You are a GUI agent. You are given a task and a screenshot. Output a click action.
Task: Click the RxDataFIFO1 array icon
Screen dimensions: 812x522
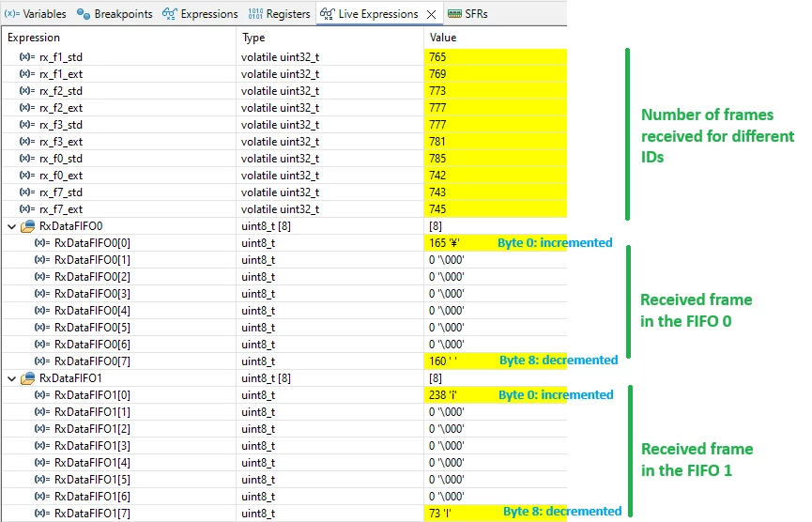[28, 378]
